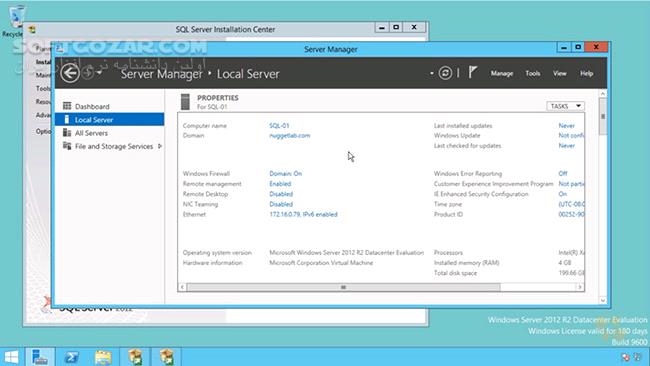Open the TASKS dropdown
Viewport: 650px width, 366px height.
565,106
